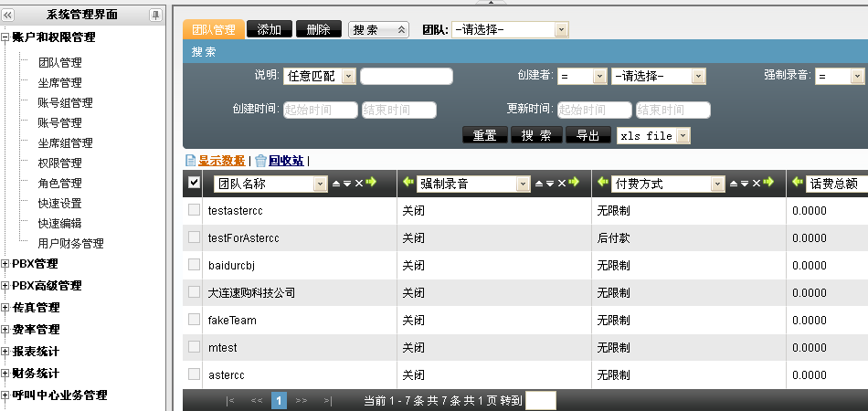
Task: Select the checkbox next to fakeTeam
Action: tap(194, 320)
